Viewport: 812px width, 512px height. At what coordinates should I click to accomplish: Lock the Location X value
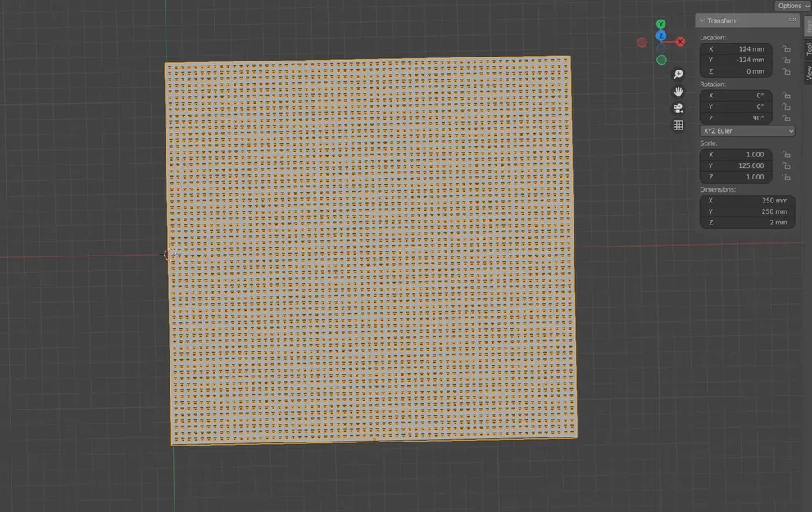coord(784,48)
